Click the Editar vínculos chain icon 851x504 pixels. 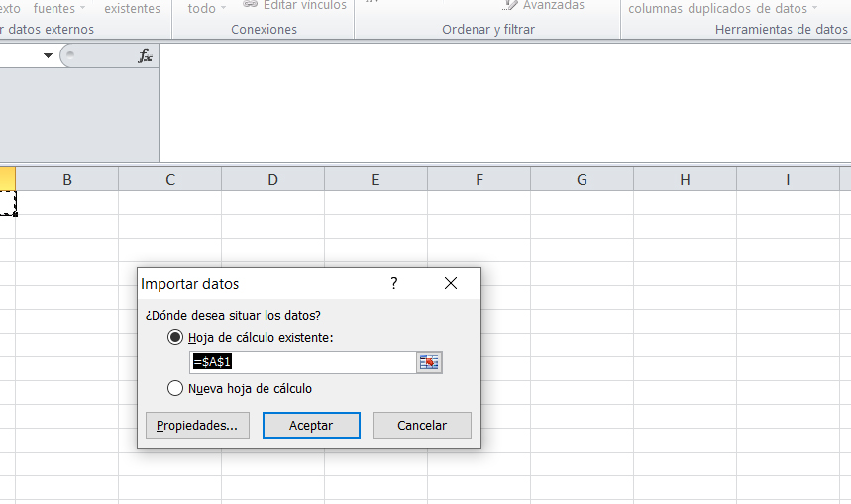pos(250,6)
